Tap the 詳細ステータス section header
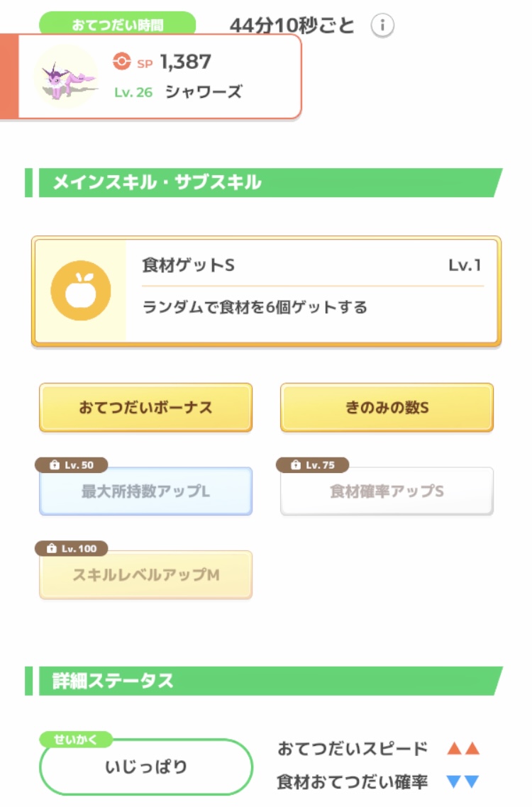This screenshot has height=807, width=532. [x=262, y=681]
